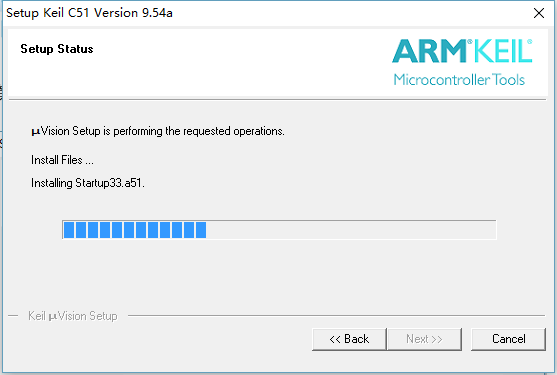Screen dimensions: 557x375
Task: Click the Microcontroller Tools tagline text
Action: [x=459, y=80]
